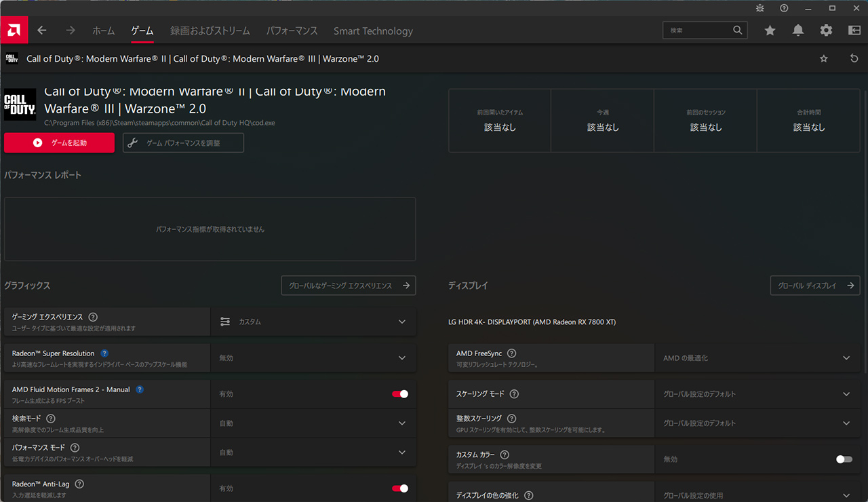Viewport: 868px width, 502px height.
Task: Show help for カスタム カラー
Action: pyautogui.click(x=505, y=455)
